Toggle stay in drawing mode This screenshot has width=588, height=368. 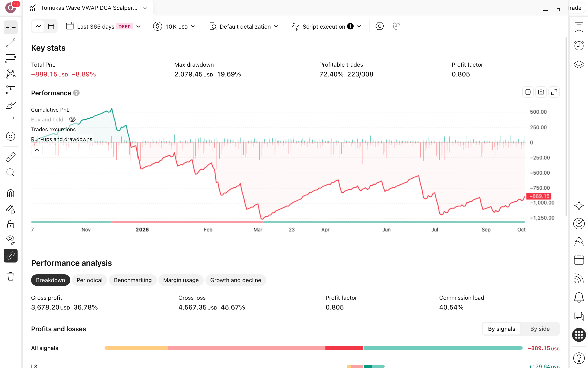[11, 209]
